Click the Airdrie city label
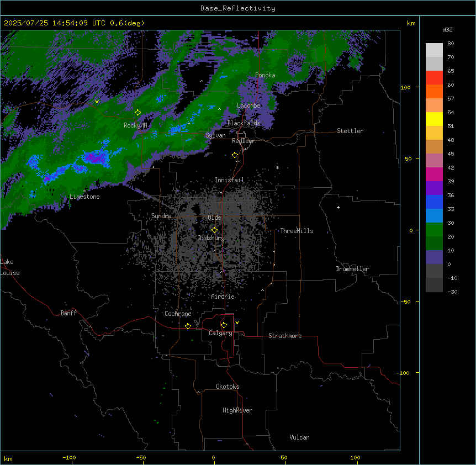Screen dimensions: 476x465 (223, 297)
